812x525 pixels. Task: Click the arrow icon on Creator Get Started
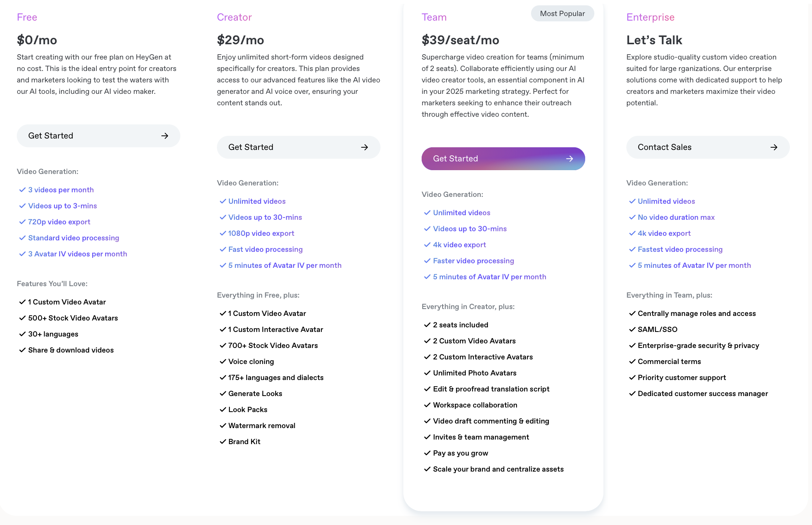pos(364,147)
